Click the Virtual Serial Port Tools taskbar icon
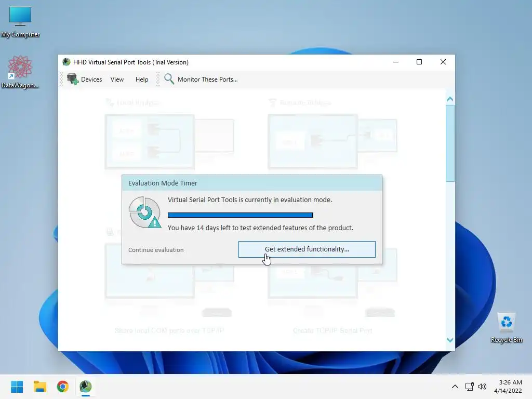The image size is (532, 399). point(86,387)
